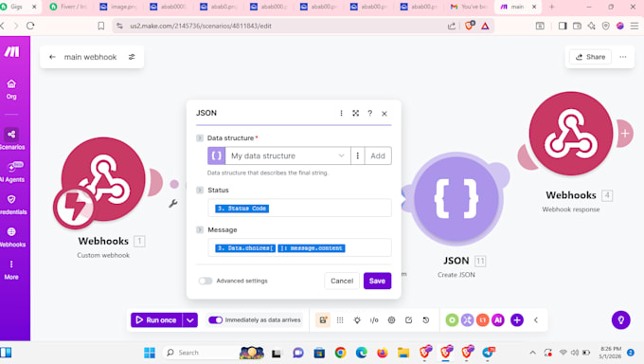Click the taskbar Search box
The width and height of the screenshot is (644, 364).
201,353
